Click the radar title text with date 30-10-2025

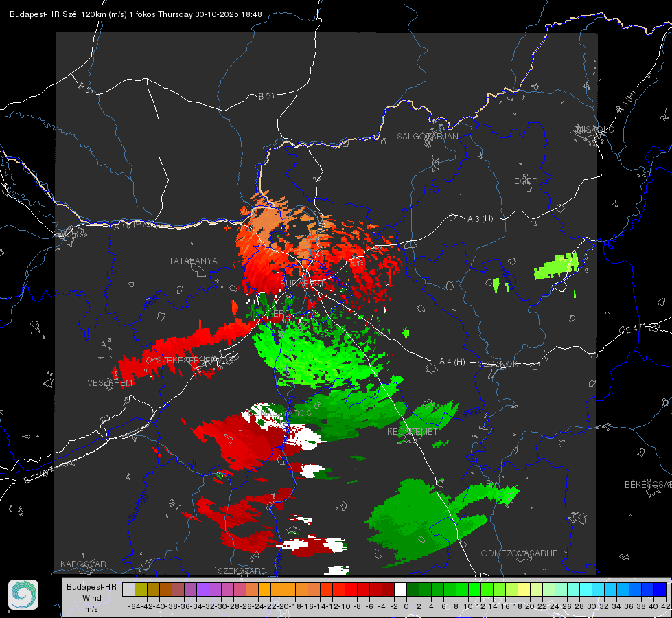tap(136, 14)
